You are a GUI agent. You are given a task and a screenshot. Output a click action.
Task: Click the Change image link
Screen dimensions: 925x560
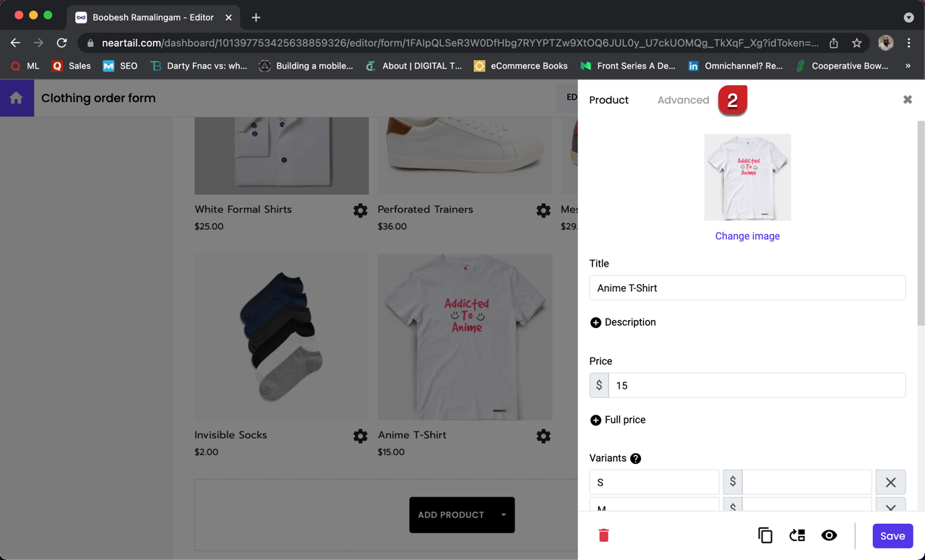[x=747, y=236]
